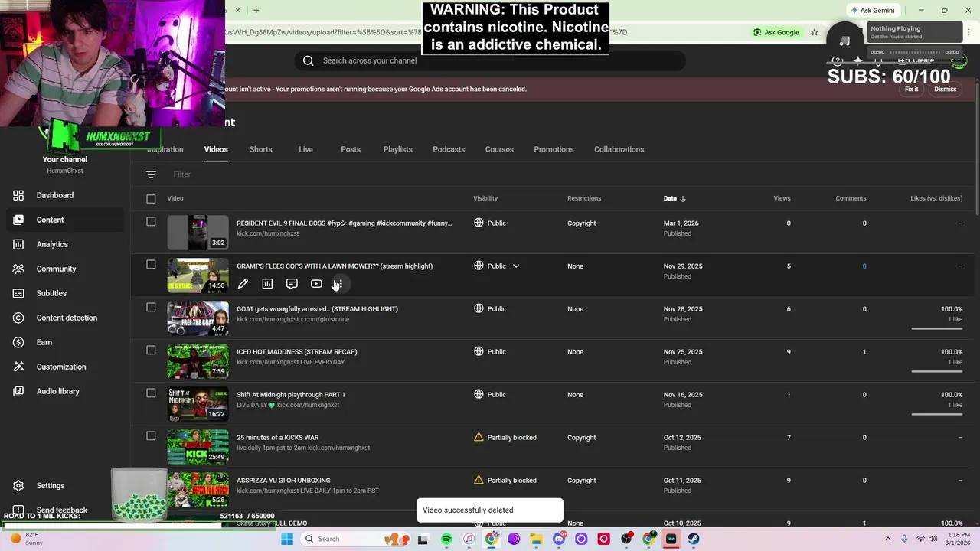The width and height of the screenshot is (980, 551).
Task: Bookmark this page with the star icon
Action: pos(815,32)
